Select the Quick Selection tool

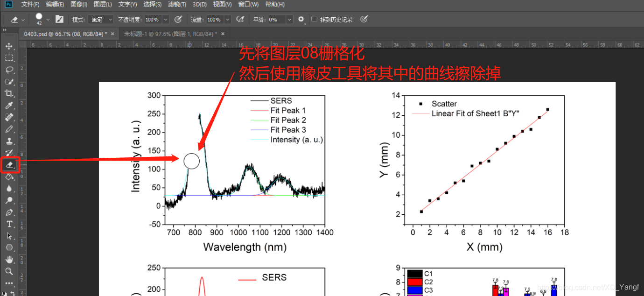pyautogui.click(x=9, y=82)
